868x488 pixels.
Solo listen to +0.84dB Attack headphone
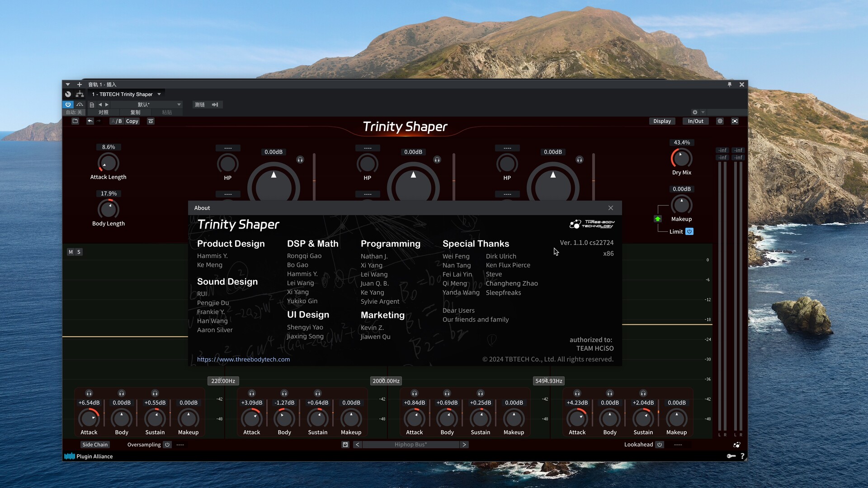point(415,393)
